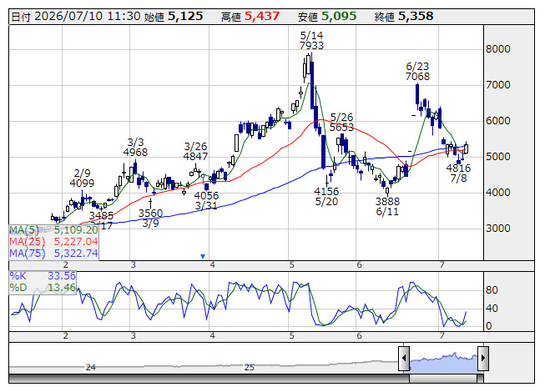Click the 高値 5,437 high value

pos(250,17)
